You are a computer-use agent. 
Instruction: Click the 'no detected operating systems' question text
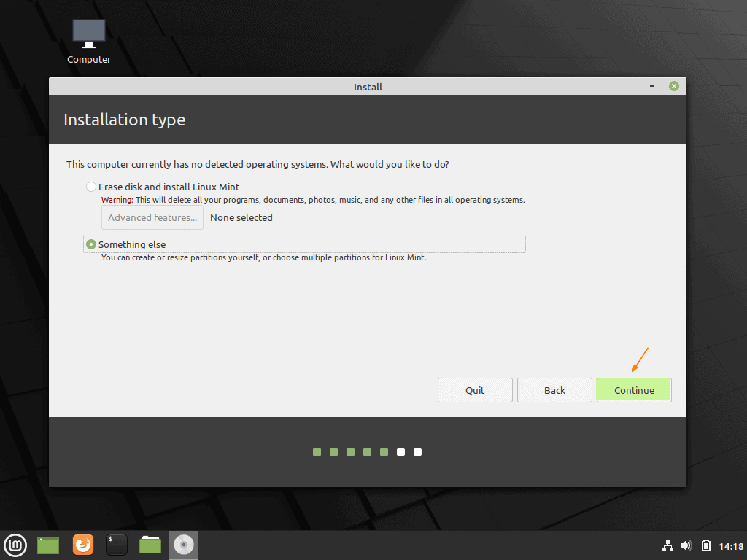258,164
